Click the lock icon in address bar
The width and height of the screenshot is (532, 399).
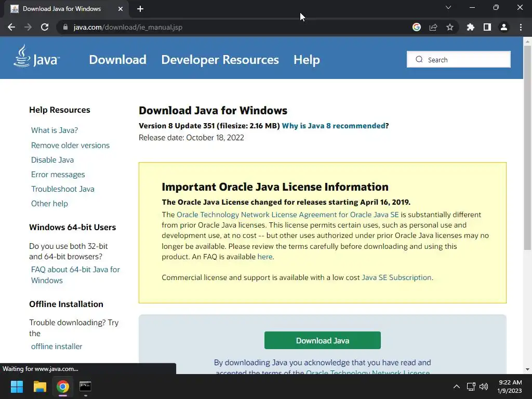[x=65, y=27]
